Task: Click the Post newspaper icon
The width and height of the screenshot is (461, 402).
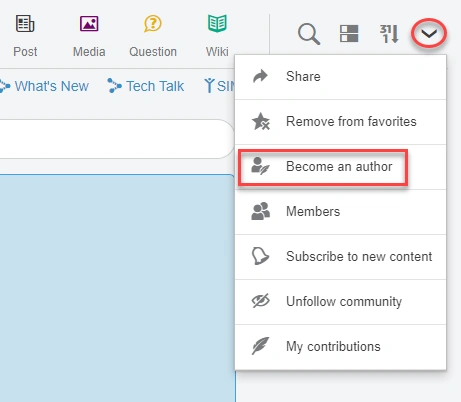Action: (x=25, y=24)
